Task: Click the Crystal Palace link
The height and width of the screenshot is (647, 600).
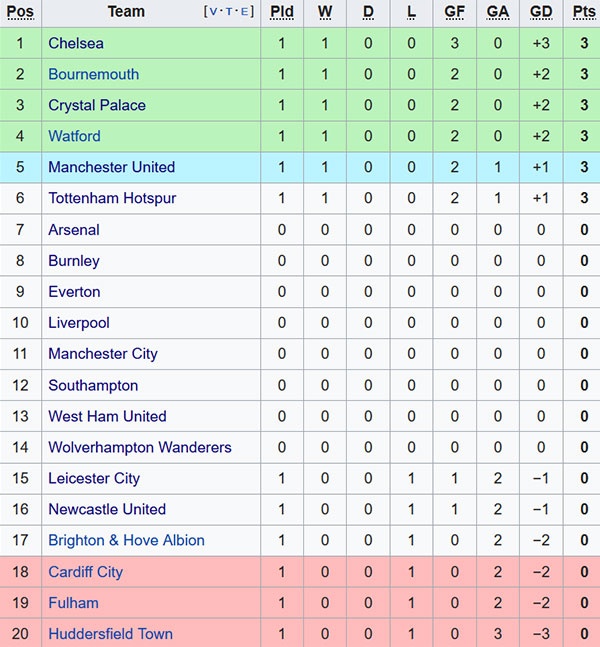Action: [x=97, y=105]
